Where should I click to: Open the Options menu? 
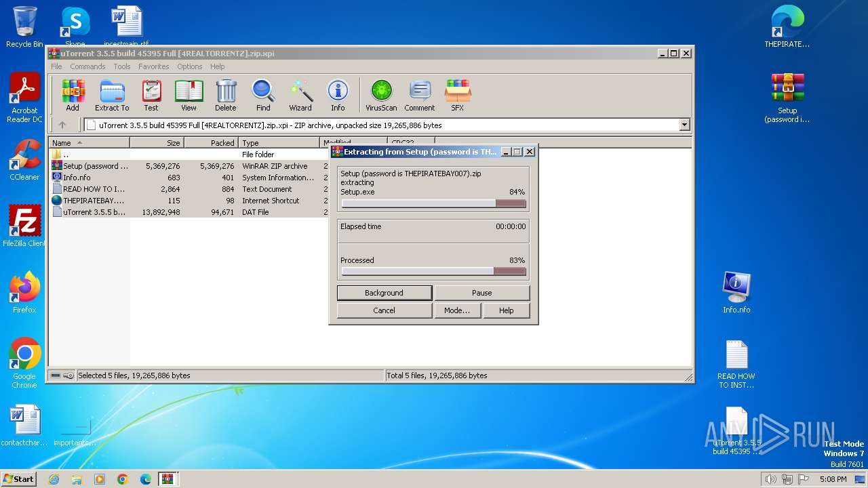[x=190, y=66]
